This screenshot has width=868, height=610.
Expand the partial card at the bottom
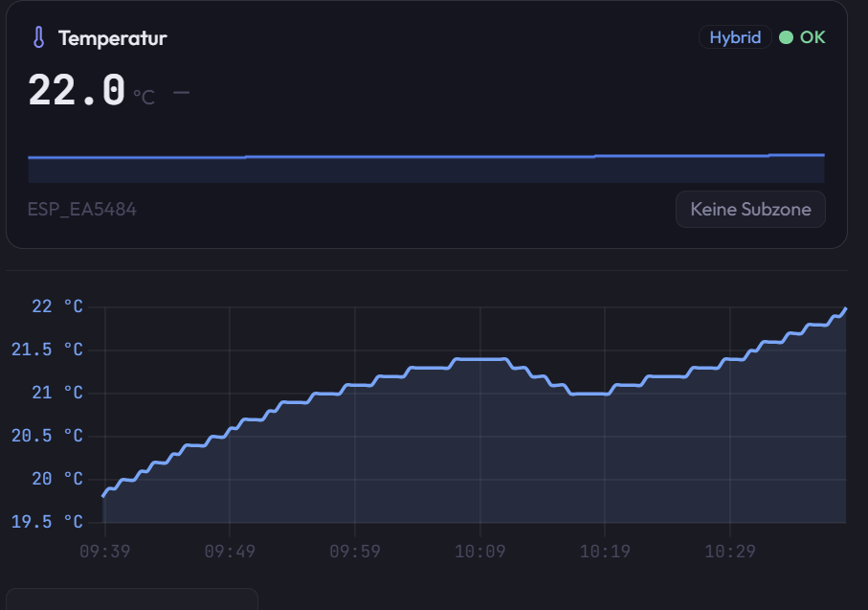132,601
